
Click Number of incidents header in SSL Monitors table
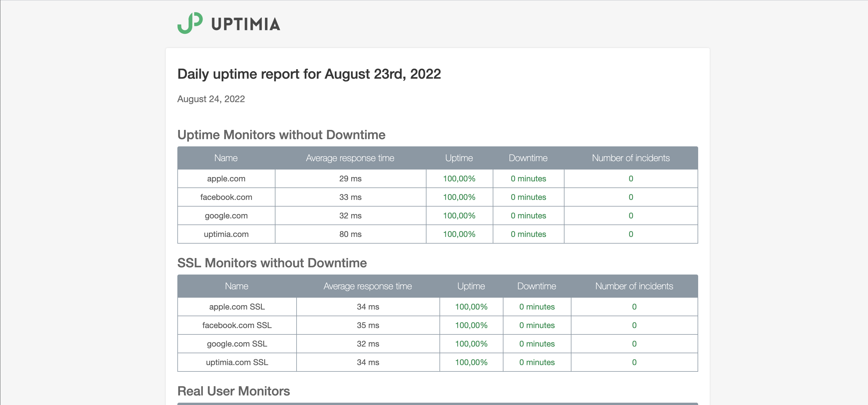click(x=634, y=286)
